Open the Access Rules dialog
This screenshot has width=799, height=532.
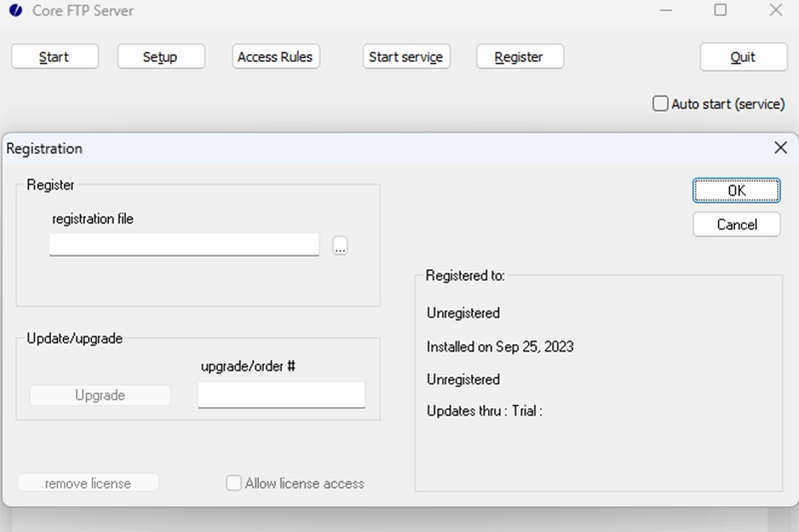276,57
